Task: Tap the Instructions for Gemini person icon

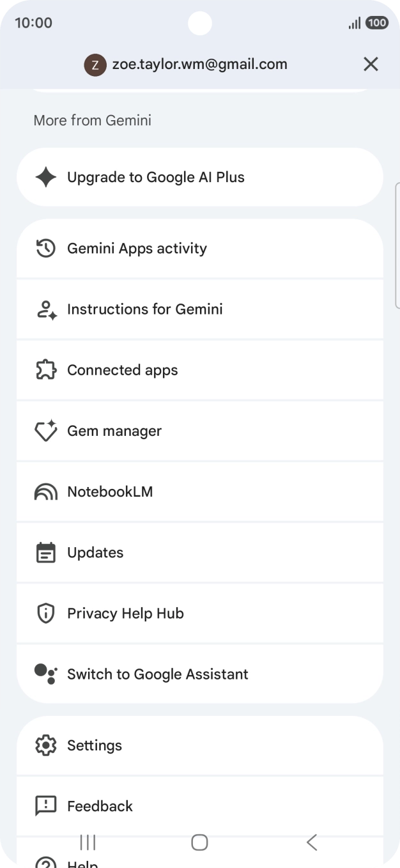Action: [x=46, y=309]
